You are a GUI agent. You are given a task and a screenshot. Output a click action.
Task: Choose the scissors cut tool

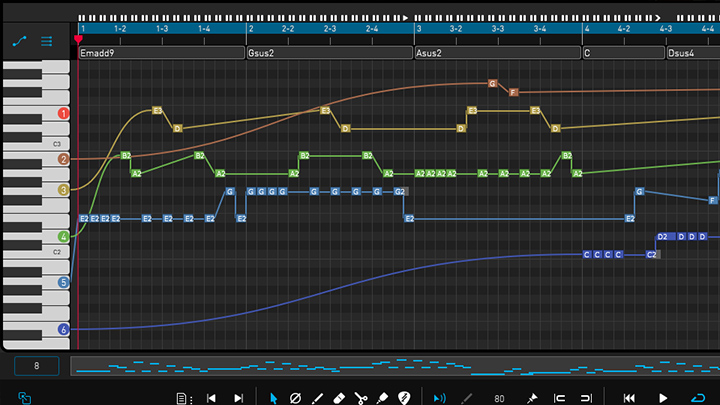[x=361, y=398]
